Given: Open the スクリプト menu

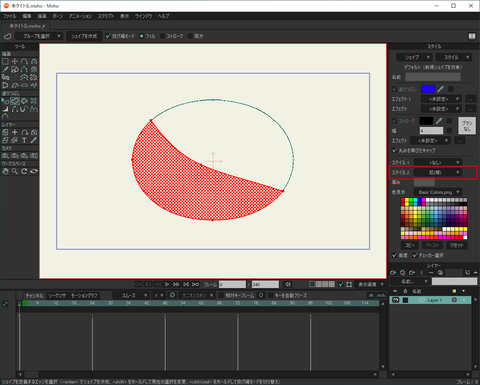Looking at the screenshot, I should pos(106,16).
